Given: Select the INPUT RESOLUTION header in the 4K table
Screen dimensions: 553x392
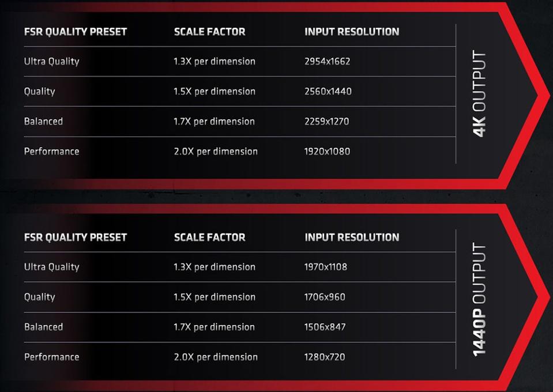Looking at the screenshot, I should [352, 32].
